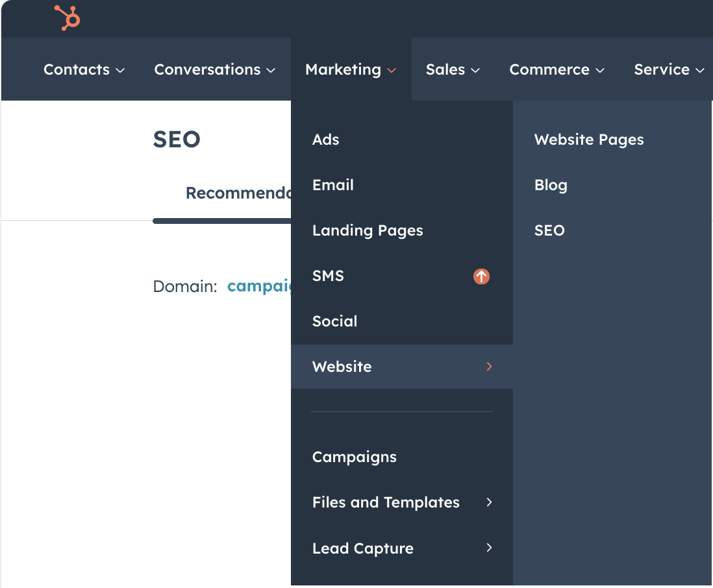Screen dimensions: 713x588
Task: Expand Lead Capture submenu arrow
Action: [x=489, y=548]
